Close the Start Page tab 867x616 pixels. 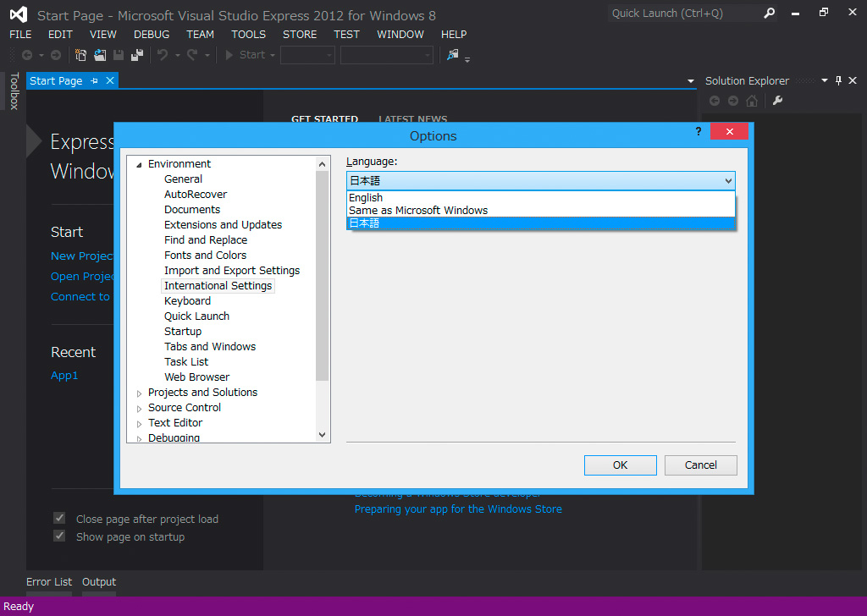pos(110,80)
